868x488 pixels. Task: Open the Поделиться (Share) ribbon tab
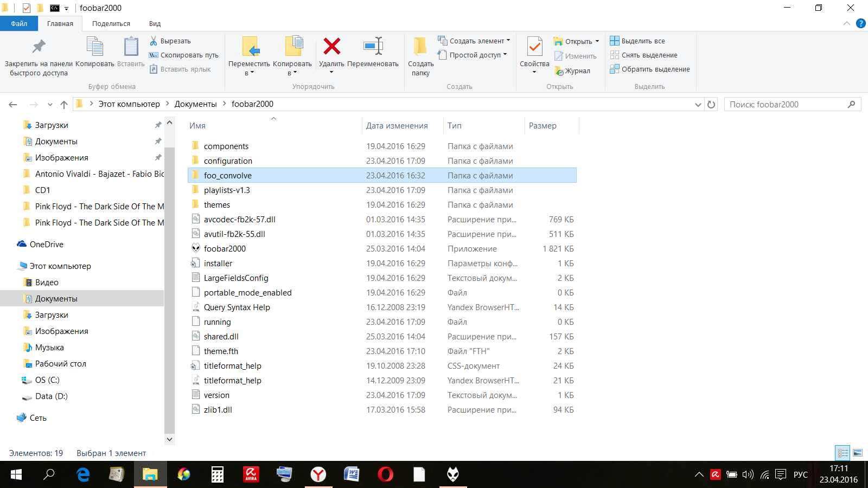[x=111, y=24]
